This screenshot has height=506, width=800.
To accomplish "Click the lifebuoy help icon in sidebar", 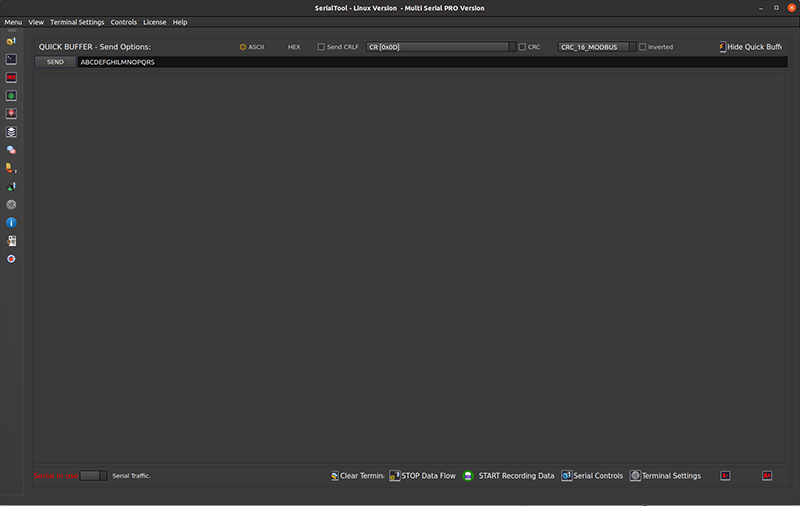I will point(11,259).
